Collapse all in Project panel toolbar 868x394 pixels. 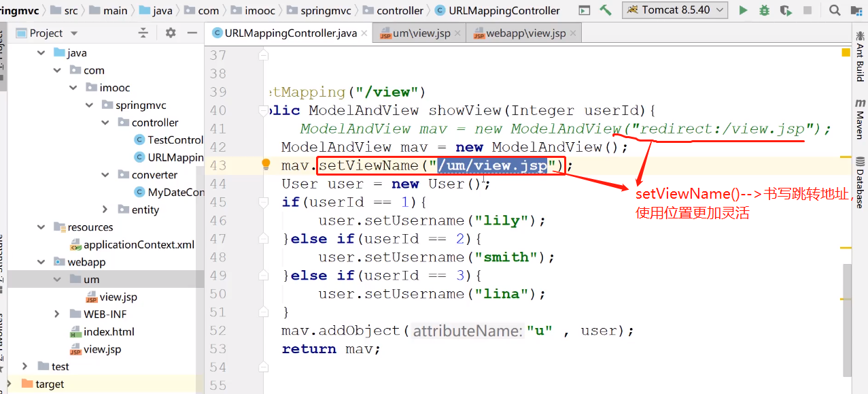point(143,33)
